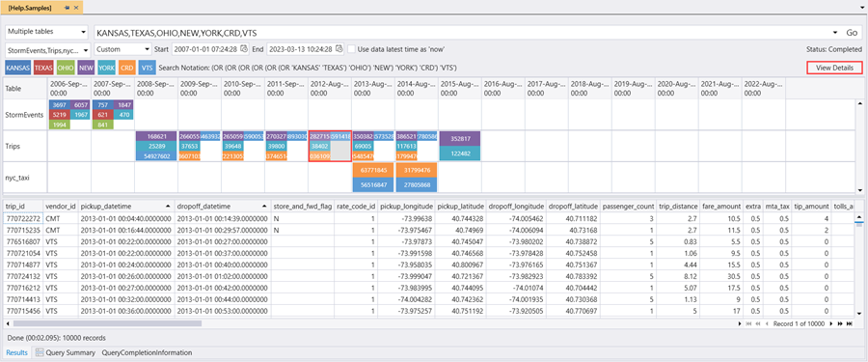This screenshot has width=868, height=362.
Task: Sort by dropoff_datetime column header
Action: coord(223,206)
